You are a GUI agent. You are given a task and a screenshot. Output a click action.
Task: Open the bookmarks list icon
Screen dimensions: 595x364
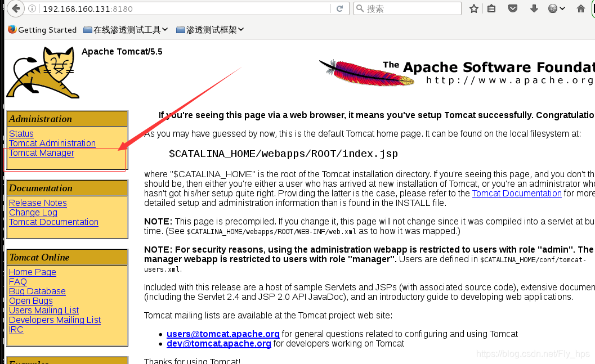tap(491, 8)
